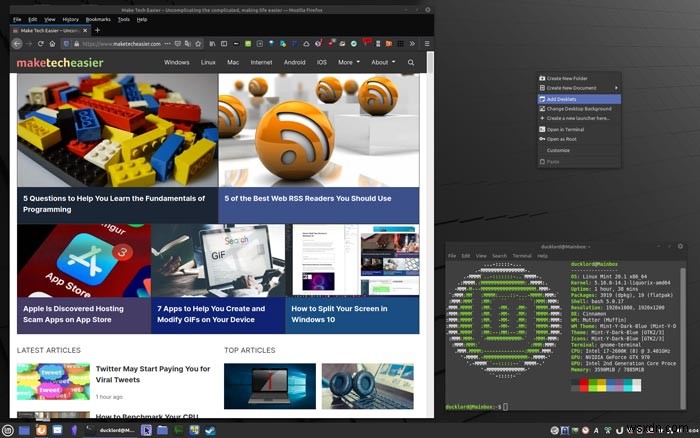
Task: Open Linux Mint start menu button
Action: pos(8,430)
